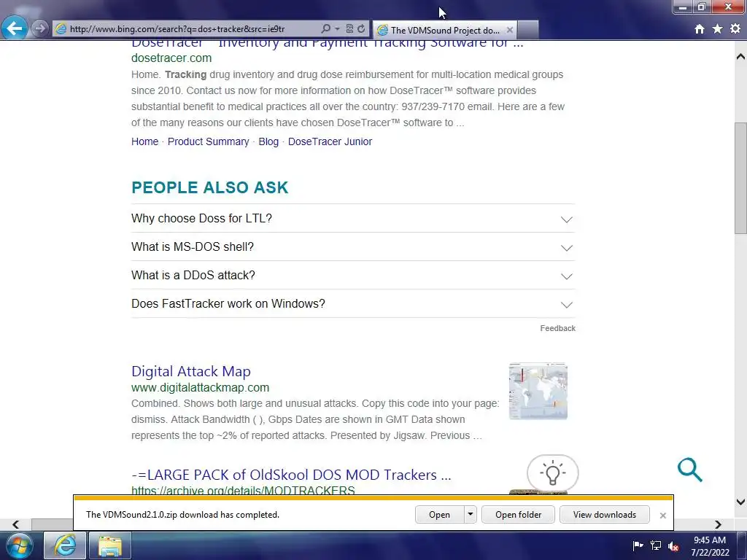Expand 'Why choose Doss for LTL?' question

(x=353, y=219)
